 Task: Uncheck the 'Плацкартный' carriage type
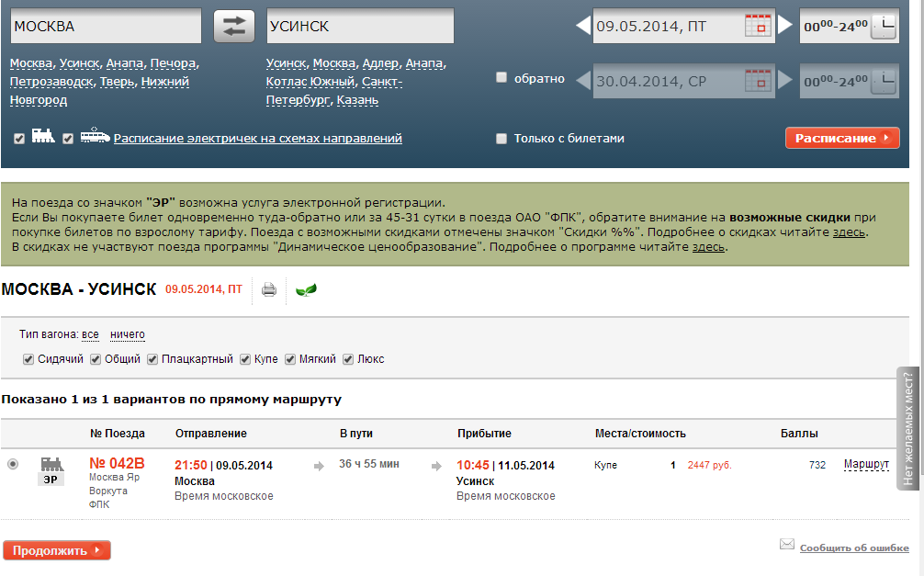[152, 359]
